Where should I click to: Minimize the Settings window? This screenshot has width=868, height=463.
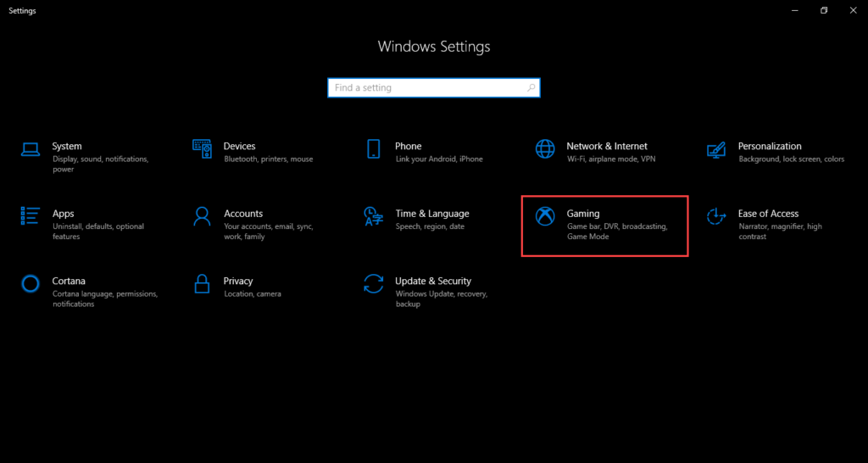pos(795,10)
